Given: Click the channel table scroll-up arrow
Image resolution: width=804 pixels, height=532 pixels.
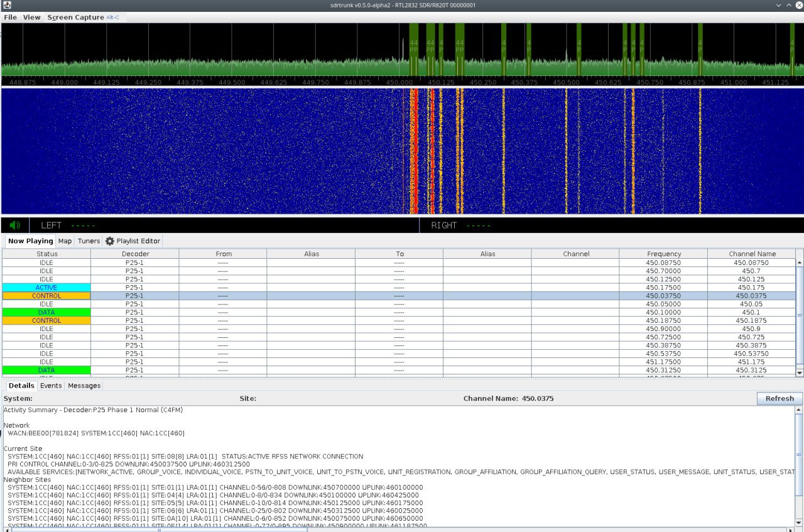Looking at the screenshot, I should click(800, 263).
